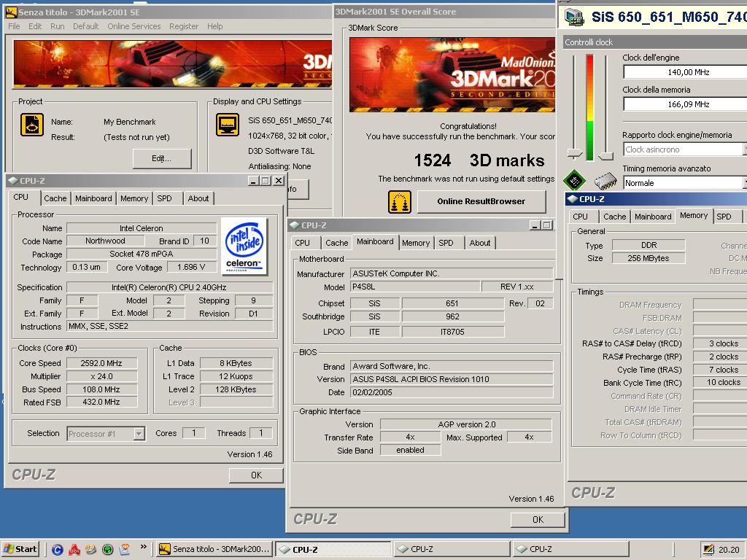Open the Windows Start menu

[20, 549]
